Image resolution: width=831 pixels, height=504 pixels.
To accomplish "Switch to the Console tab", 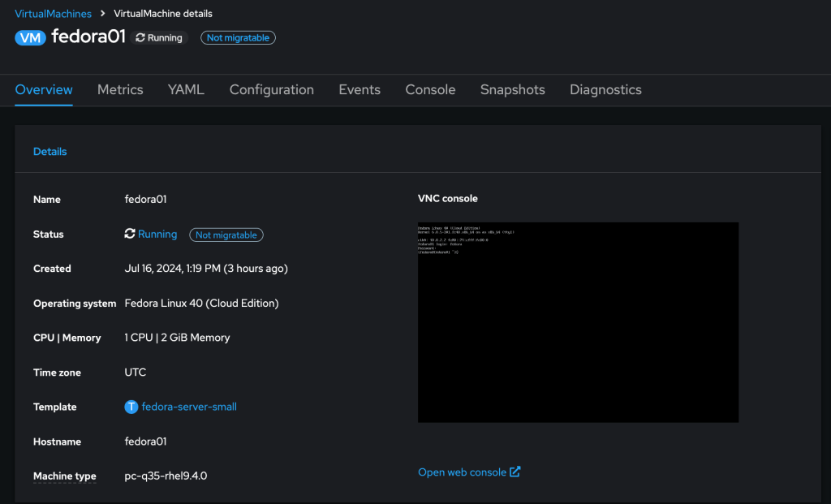I will click(430, 90).
